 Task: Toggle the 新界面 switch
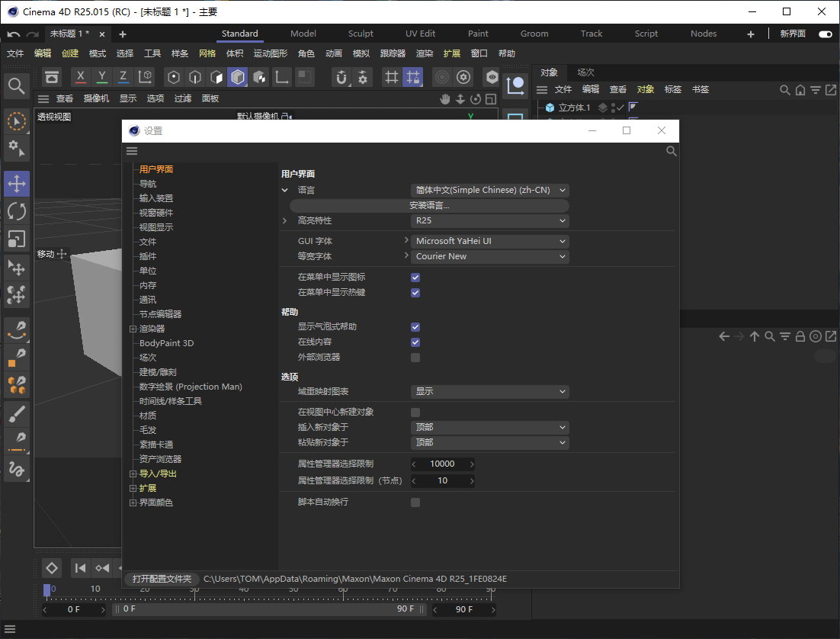826,34
